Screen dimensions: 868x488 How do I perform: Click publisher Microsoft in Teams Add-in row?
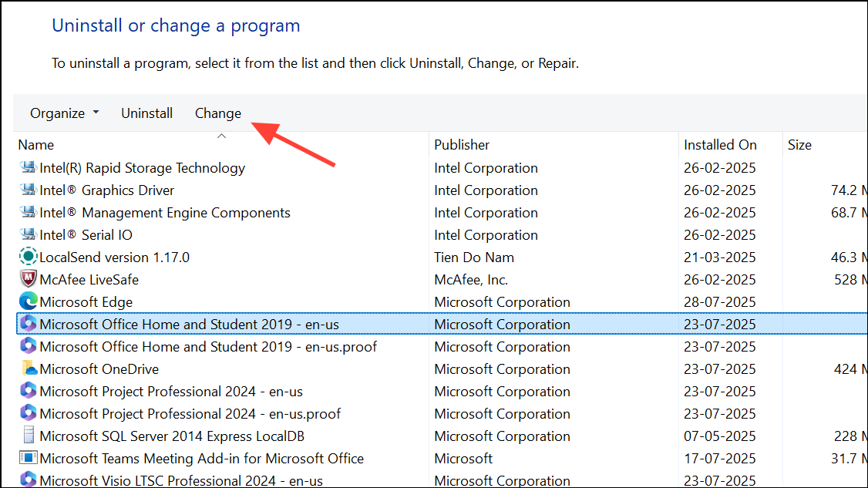(x=463, y=459)
